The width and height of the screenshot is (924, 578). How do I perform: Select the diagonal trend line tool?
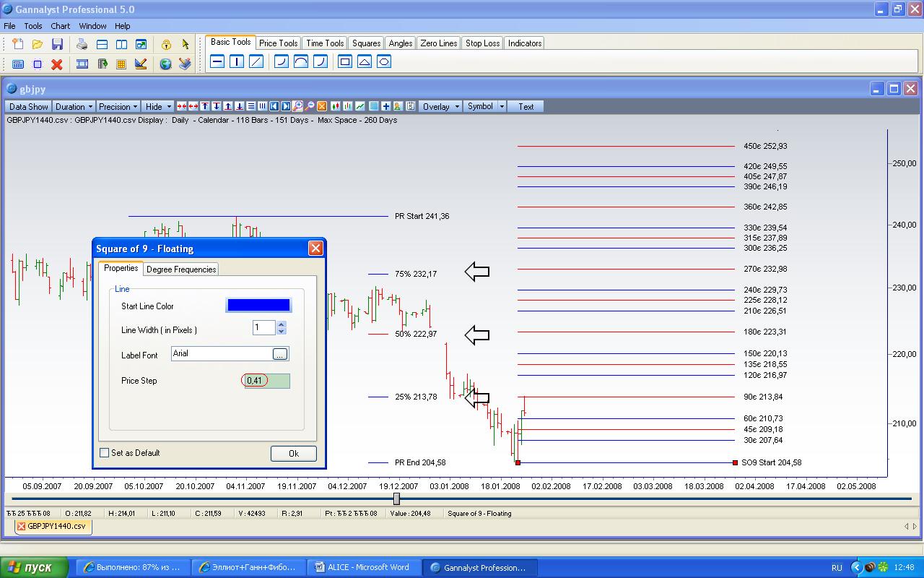[256, 61]
